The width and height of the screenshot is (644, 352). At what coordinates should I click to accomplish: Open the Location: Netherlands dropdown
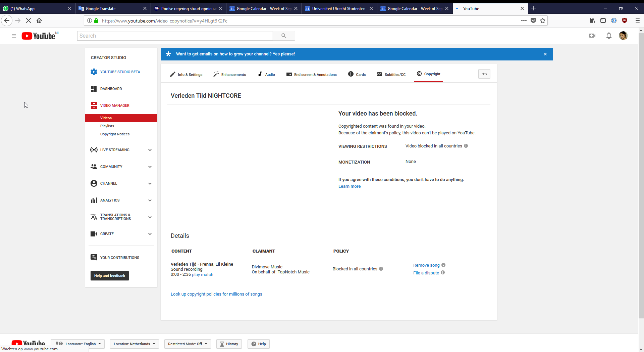tap(134, 344)
